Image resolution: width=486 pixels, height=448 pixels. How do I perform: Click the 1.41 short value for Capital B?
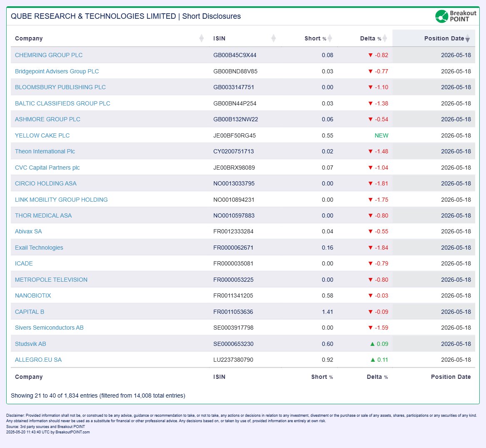tap(327, 312)
